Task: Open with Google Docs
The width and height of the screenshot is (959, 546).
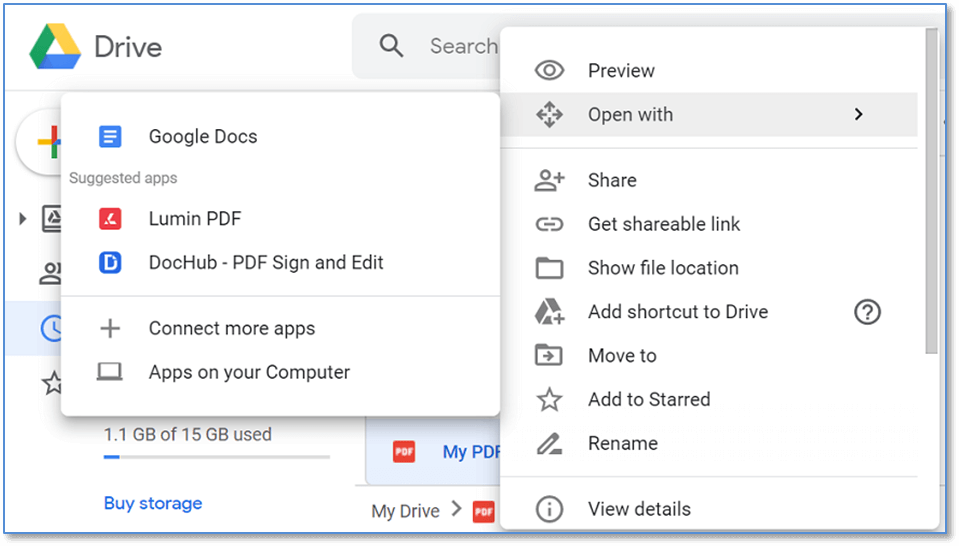Action: click(x=280, y=136)
